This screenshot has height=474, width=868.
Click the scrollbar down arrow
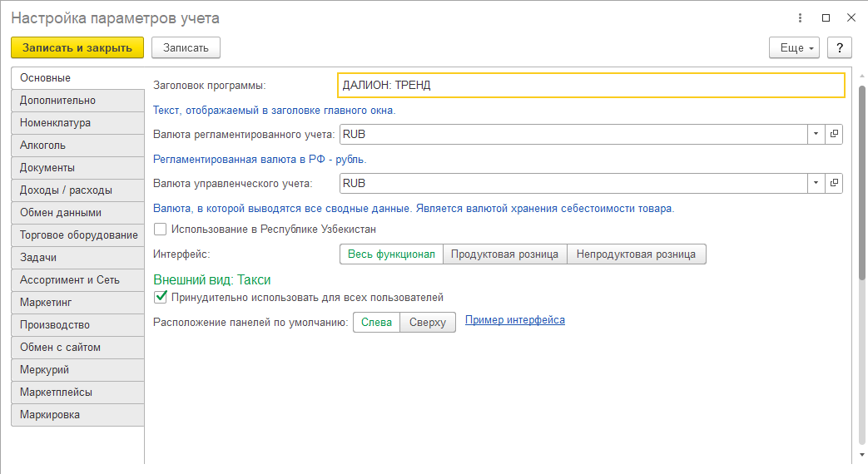click(x=861, y=456)
